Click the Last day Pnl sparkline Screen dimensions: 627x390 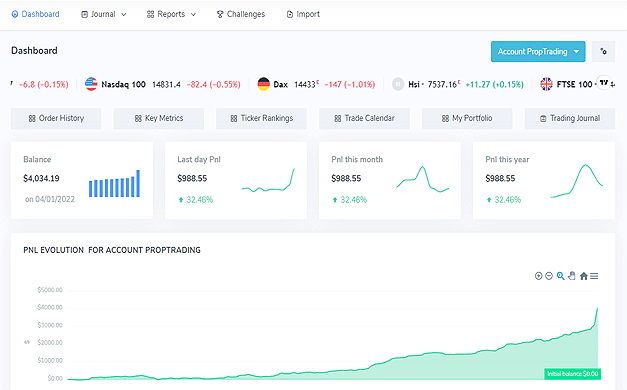point(268,180)
